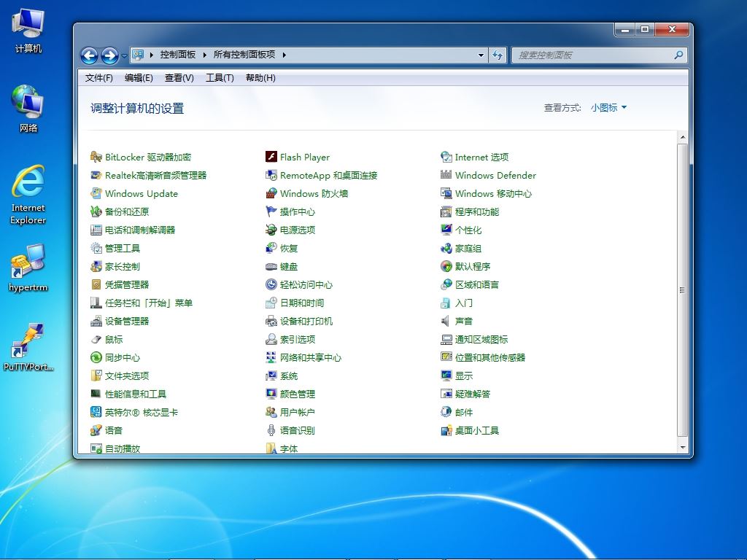Refresh the control panel view
Image resolution: width=747 pixels, height=560 pixels.
(498, 55)
